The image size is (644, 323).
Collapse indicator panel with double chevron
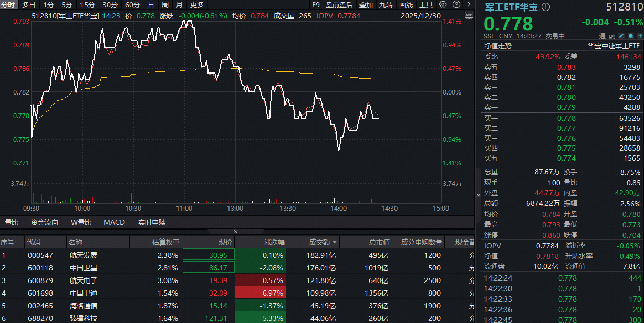tap(236, 232)
